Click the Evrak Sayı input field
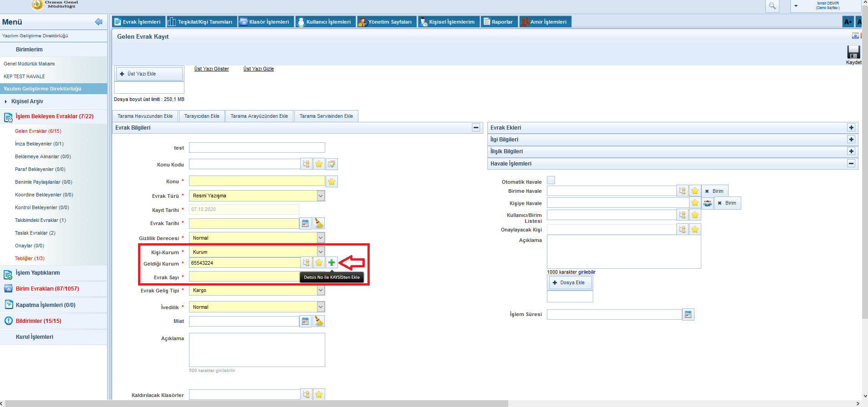 click(244, 276)
